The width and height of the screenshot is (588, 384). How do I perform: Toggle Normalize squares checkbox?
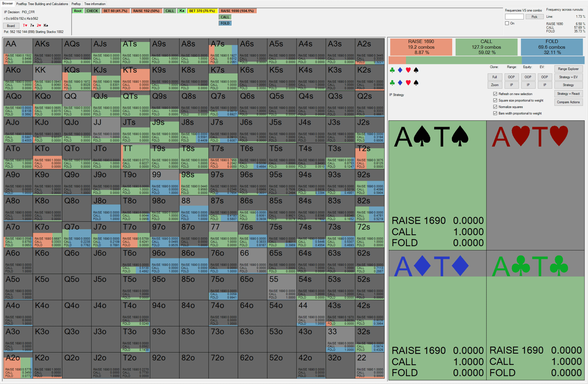(x=495, y=107)
